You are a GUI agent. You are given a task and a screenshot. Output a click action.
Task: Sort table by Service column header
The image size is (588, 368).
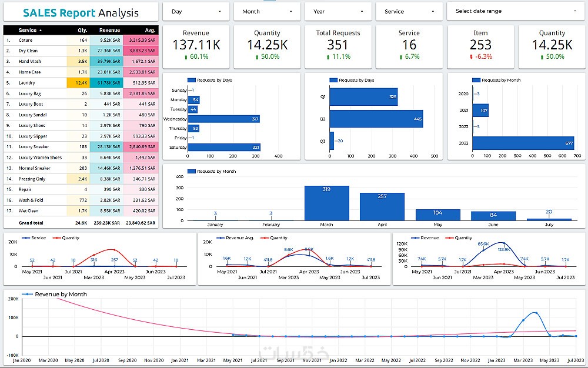click(x=30, y=30)
